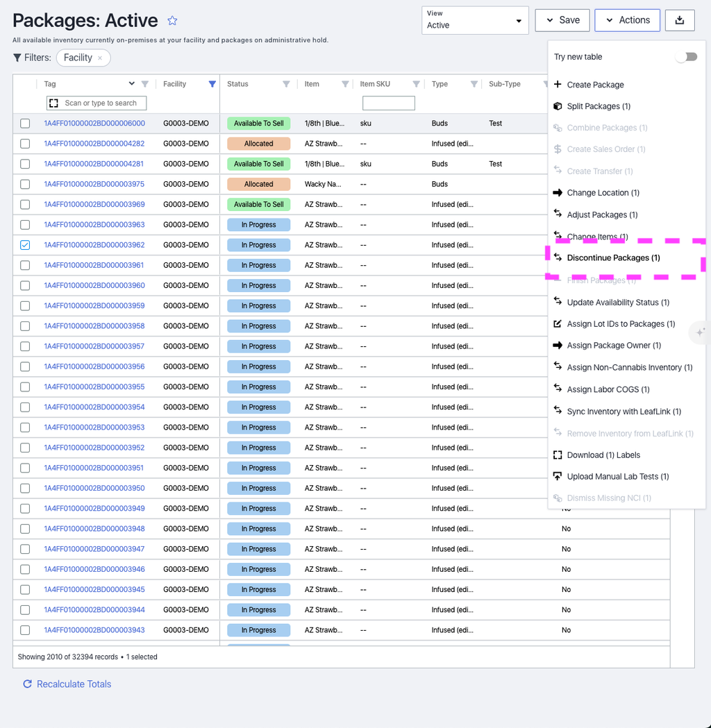Expand the Save dropdown button

[x=562, y=20]
